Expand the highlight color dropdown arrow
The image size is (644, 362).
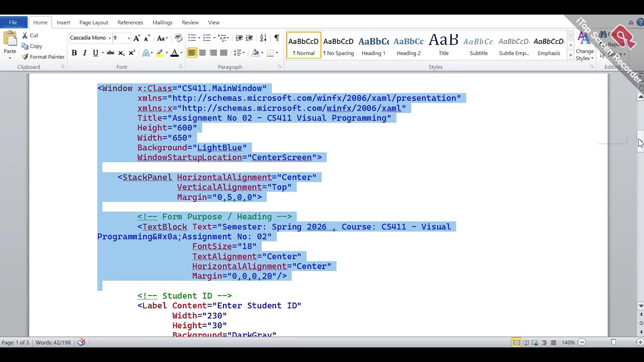pos(167,53)
